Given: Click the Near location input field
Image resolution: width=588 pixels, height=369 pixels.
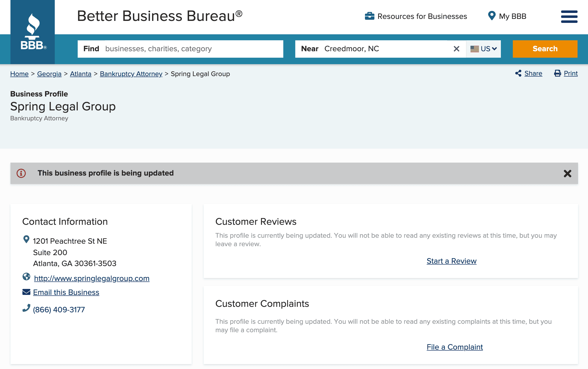Looking at the screenshot, I should pos(381,49).
